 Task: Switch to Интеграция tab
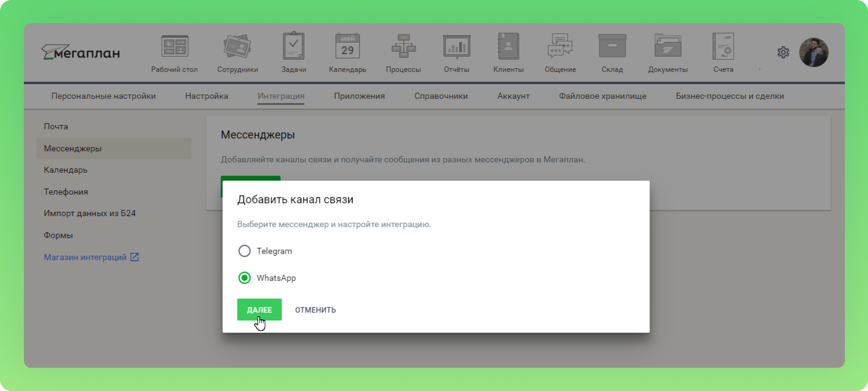pos(281,96)
